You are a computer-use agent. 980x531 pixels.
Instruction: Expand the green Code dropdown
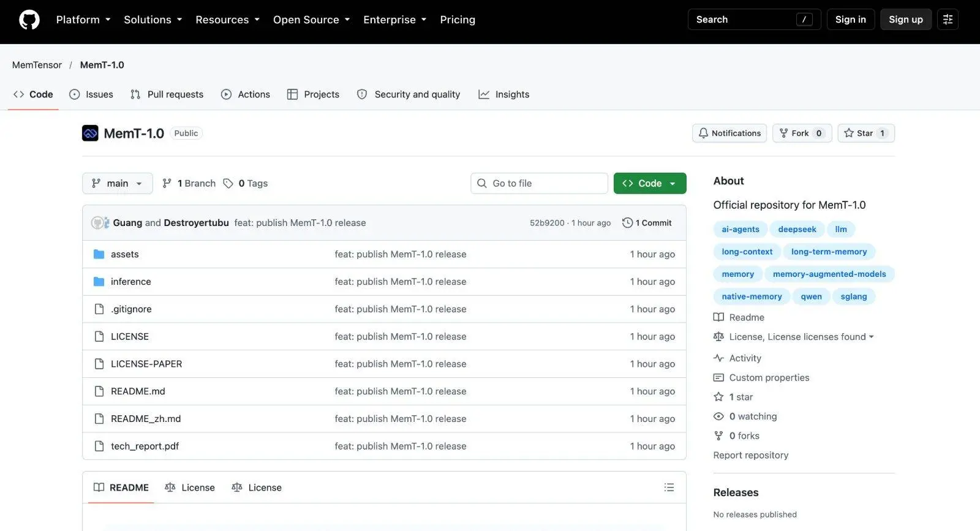pyautogui.click(x=650, y=183)
